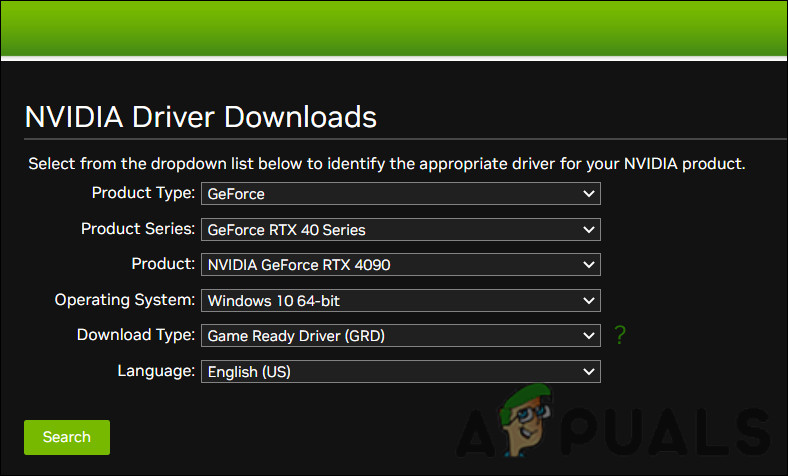788x476 pixels.
Task: Click the chevron arrow on Product Series
Action: pyautogui.click(x=588, y=230)
